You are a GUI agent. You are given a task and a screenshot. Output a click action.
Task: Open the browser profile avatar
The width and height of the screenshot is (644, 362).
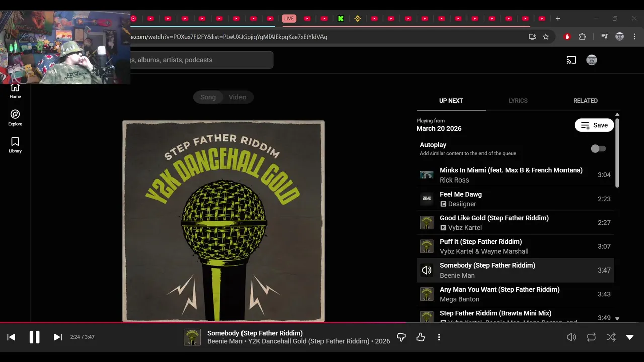(620, 37)
